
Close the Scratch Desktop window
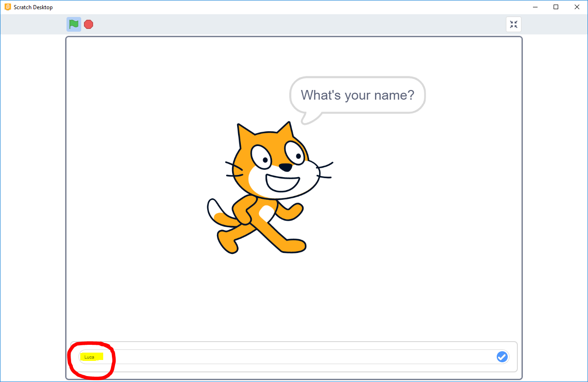(577, 7)
